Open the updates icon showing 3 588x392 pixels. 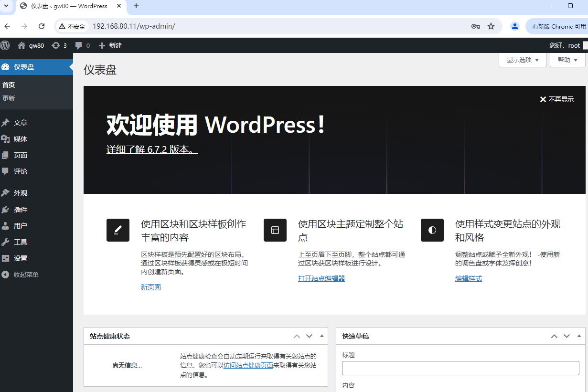coord(56,45)
